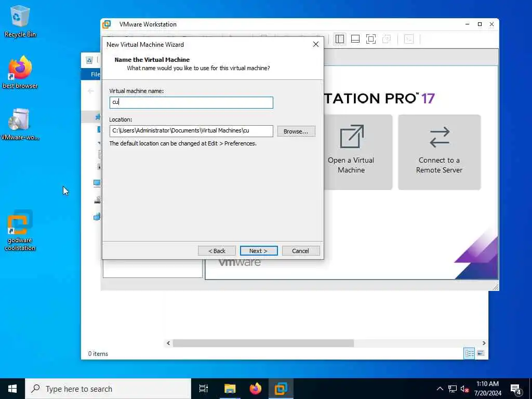
Task: Select This PC monitor icon in Explorer sidebar
Action: click(x=97, y=183)
